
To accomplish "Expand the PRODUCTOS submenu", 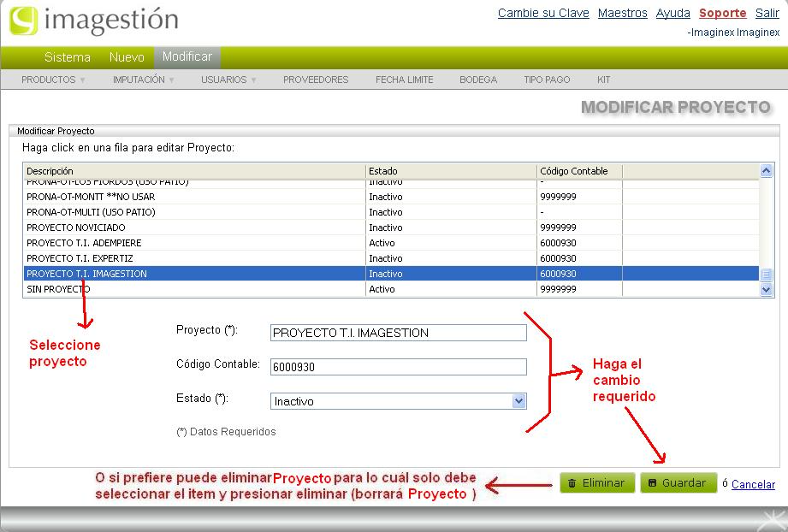I will click(x=53, y=80).
